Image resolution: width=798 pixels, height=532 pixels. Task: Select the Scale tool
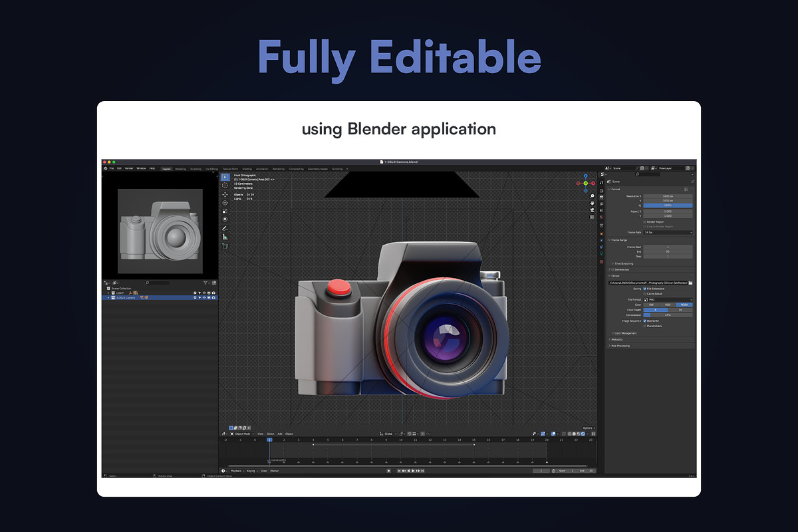225,211
